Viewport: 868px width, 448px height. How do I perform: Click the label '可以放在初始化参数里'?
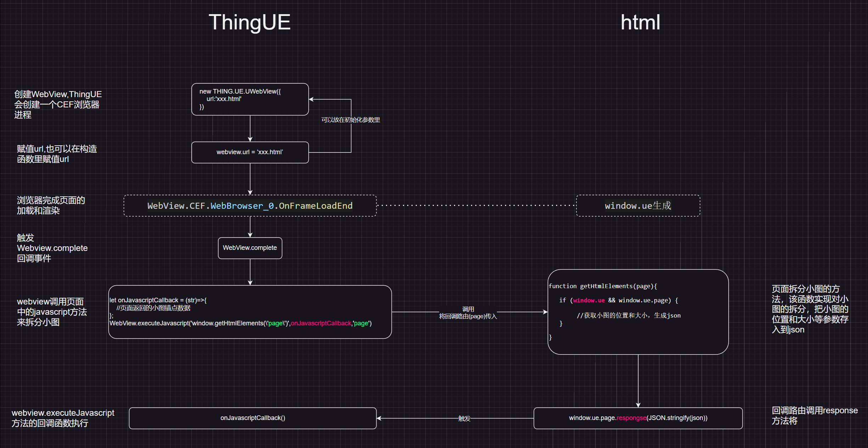tap(351, 120)
